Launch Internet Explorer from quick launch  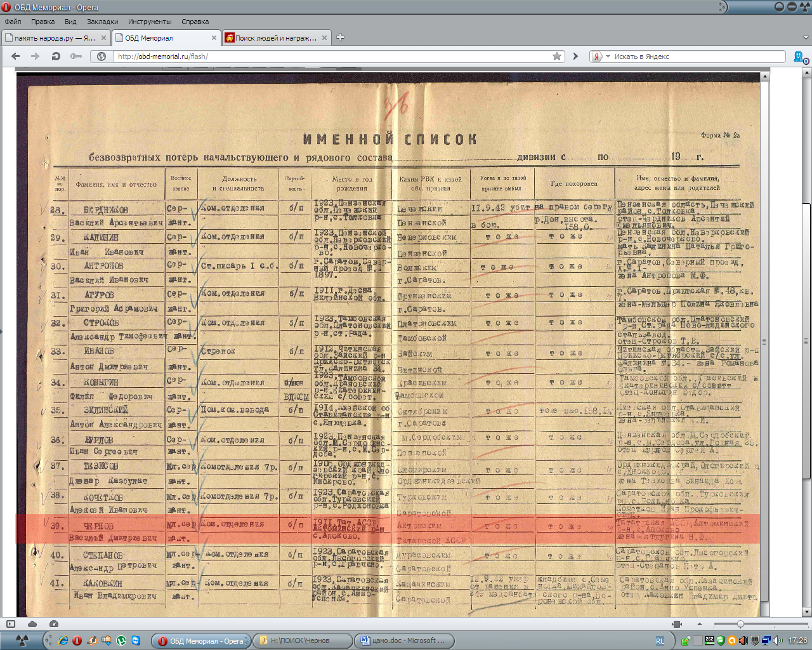tap(63, 640)
